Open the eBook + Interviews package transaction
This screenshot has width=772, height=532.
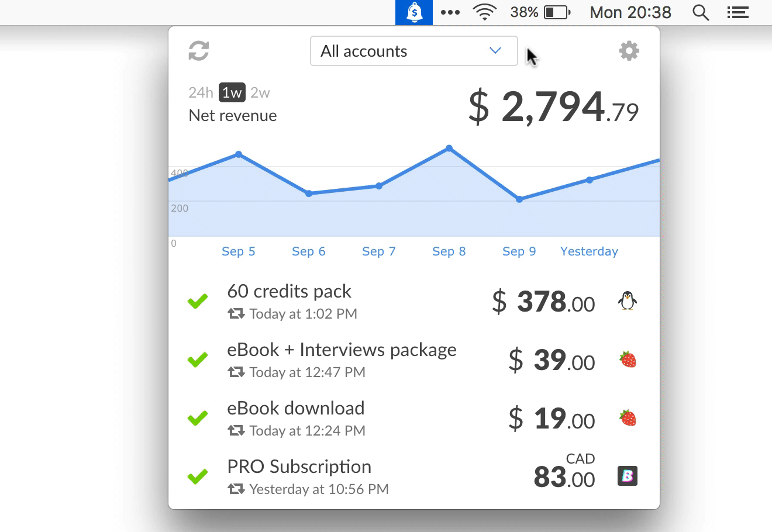click(414, 360)
